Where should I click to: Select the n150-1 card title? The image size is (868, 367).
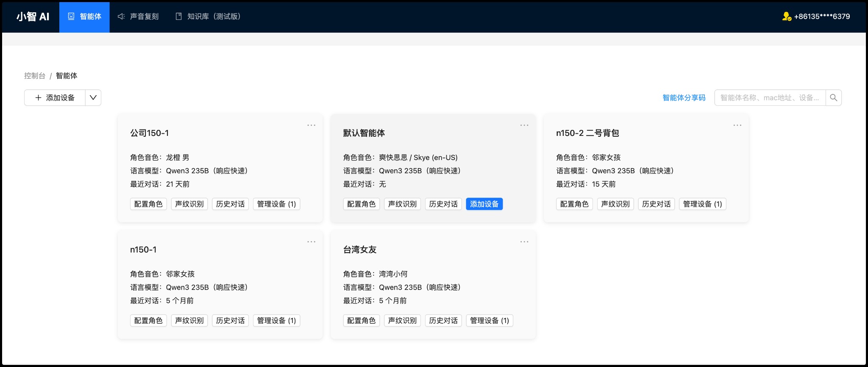(x=143, y=250)
